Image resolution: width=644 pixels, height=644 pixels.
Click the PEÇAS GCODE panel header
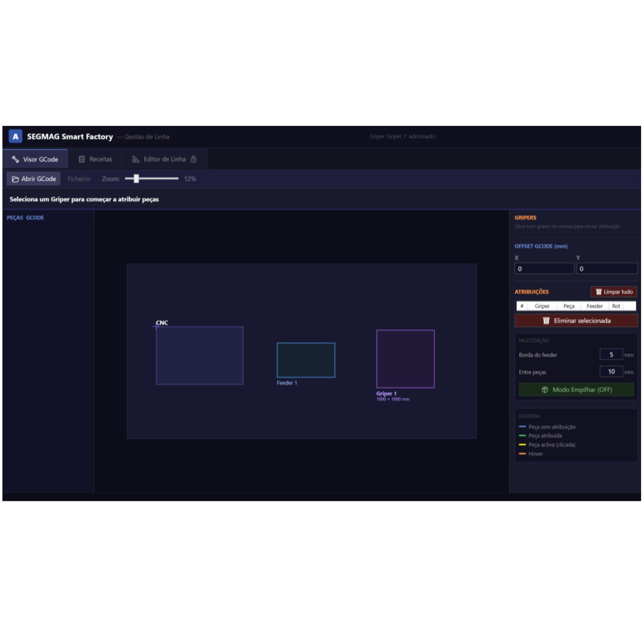[x=26, y=218]
